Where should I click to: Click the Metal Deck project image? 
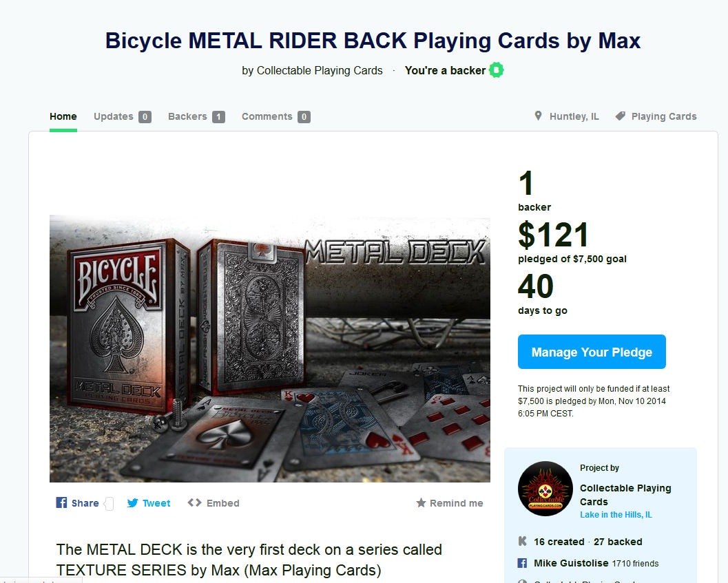click(x=270, y=348)
